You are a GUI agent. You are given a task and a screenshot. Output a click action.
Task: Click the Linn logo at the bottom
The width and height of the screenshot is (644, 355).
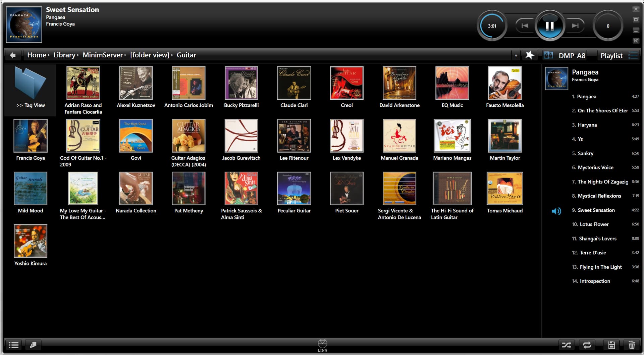322,345
